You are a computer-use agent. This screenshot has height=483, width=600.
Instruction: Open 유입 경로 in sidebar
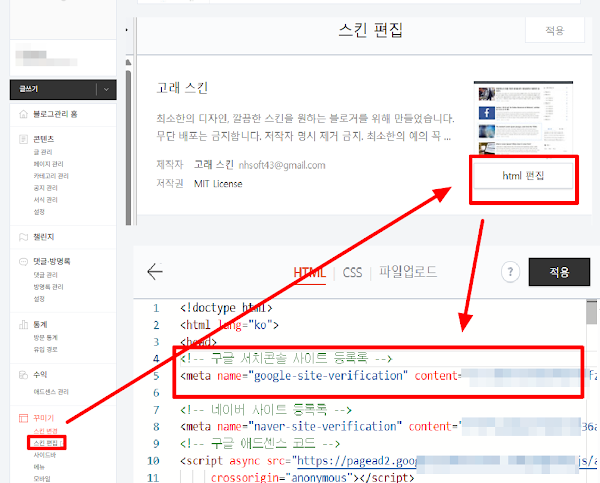point(45,349)
